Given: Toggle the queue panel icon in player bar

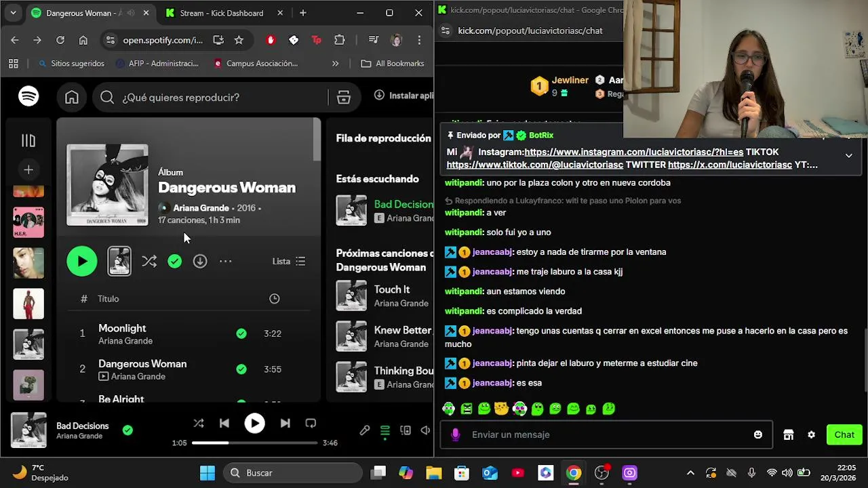Looking at the screenshot, I should coord(385,430).
